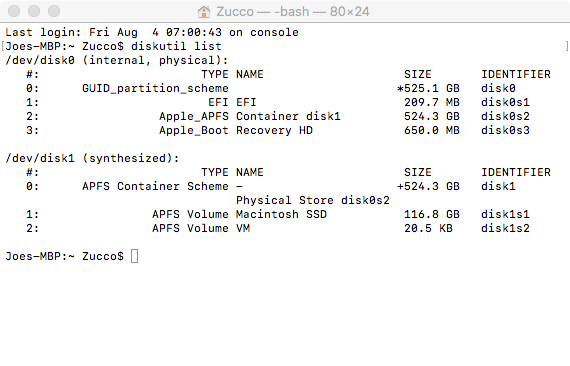The width and height of the screenshot is (570, 366).
Task: Click the /dev/disk1 (synthesized) header line
Action: pyautogui.click(x=92, y=158)
